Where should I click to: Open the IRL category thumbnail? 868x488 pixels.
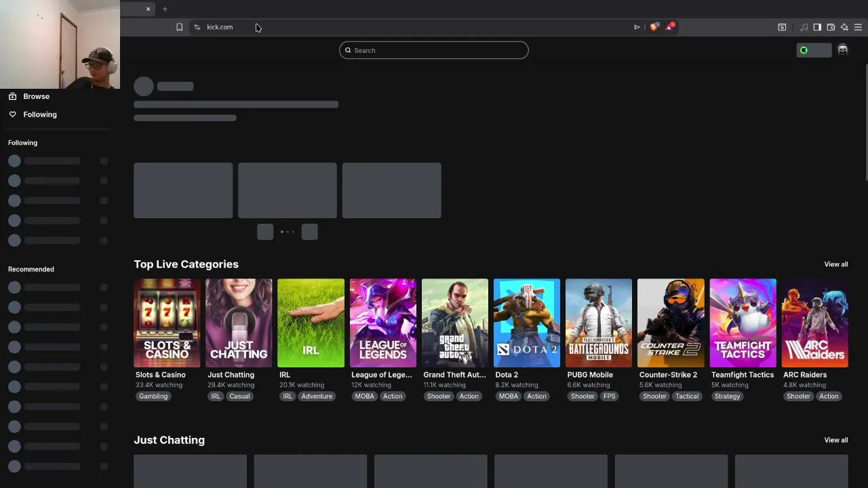[311, 323]
